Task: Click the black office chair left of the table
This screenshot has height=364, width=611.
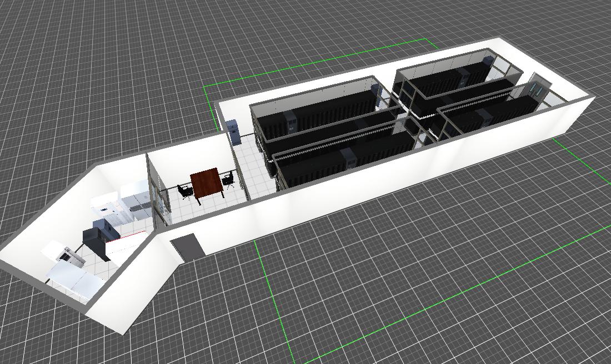Action: point(185,191)
